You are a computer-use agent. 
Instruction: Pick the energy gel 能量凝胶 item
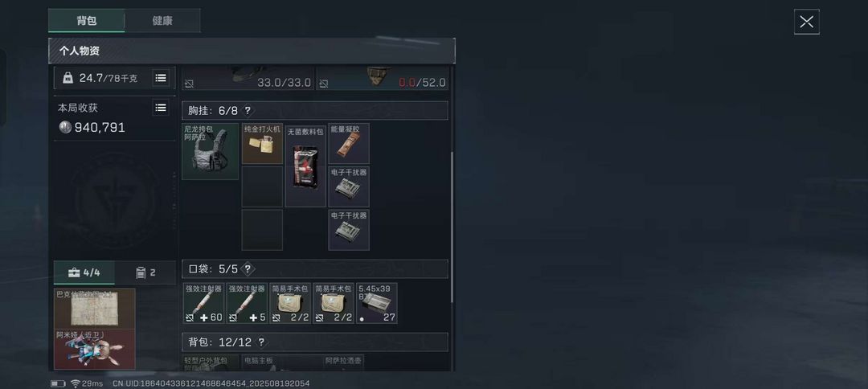349,144
